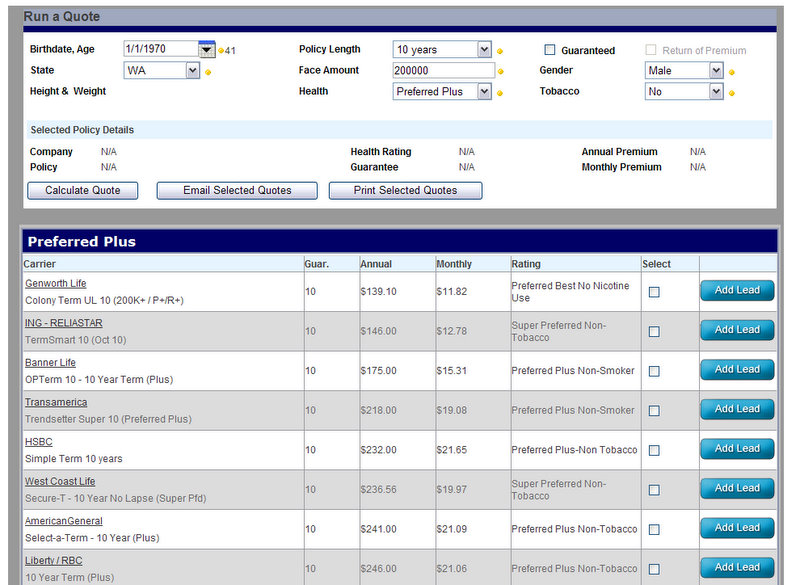Screen dimensions: 800x585
Task: Click 'Select-a-Term - 10 Year (Plus)' text
Action: [x=92, y=538]
